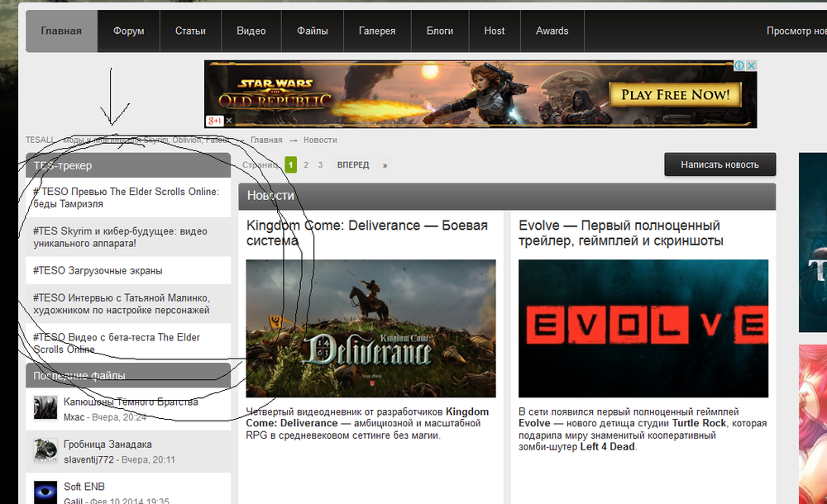Open the ad info icon
Viewport: 827px width, 504px height.
[x=739, y=65]
